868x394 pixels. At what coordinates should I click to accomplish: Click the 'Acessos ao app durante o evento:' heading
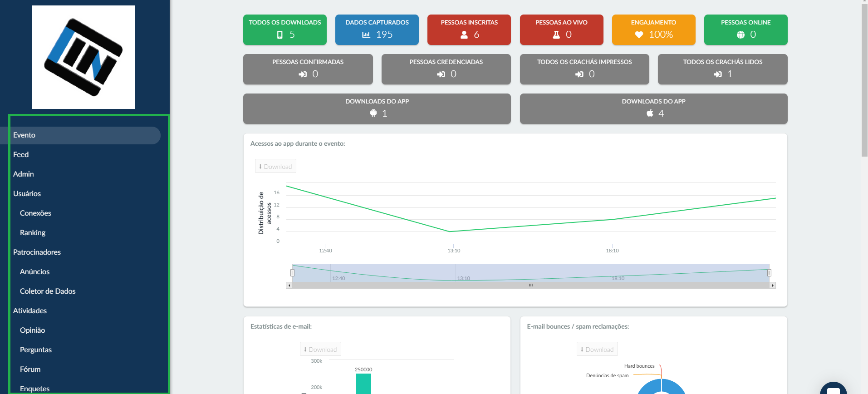[x=298, y=143]
